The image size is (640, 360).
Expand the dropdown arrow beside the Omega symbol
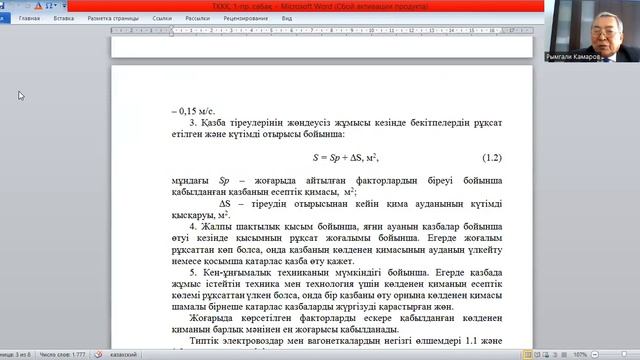pyautogui.click(x=56, y=6)
